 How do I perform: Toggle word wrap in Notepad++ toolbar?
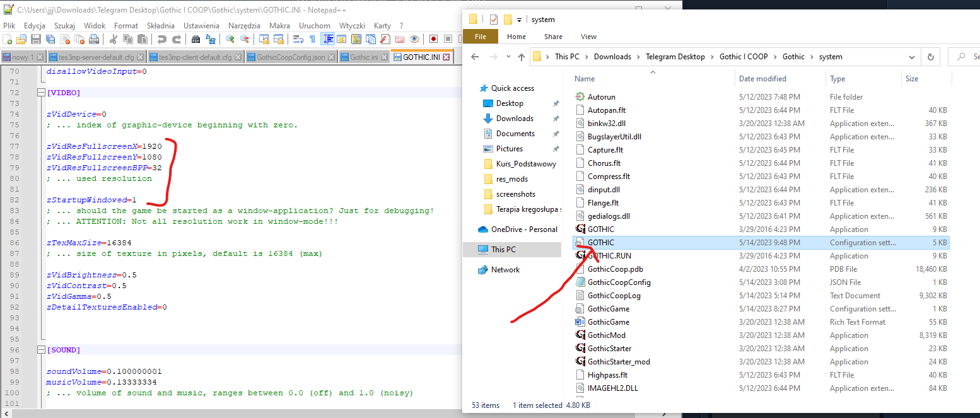298,39
